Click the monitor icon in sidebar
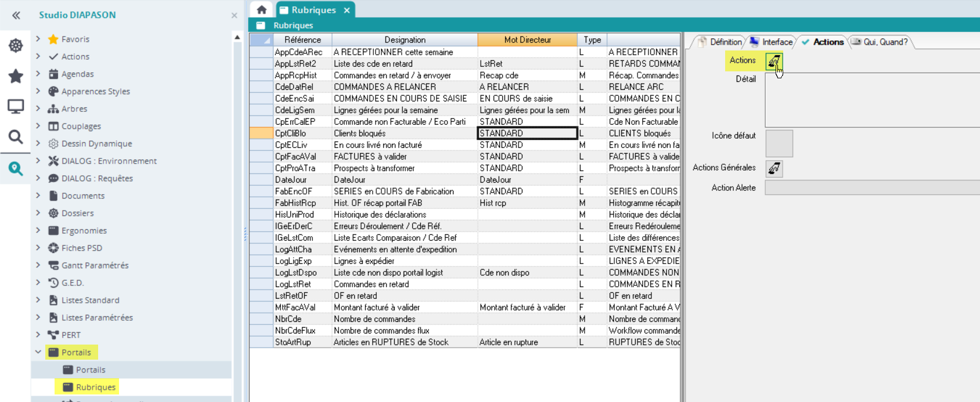This screenshot has height=402, width=980. [x=16, y=106]
